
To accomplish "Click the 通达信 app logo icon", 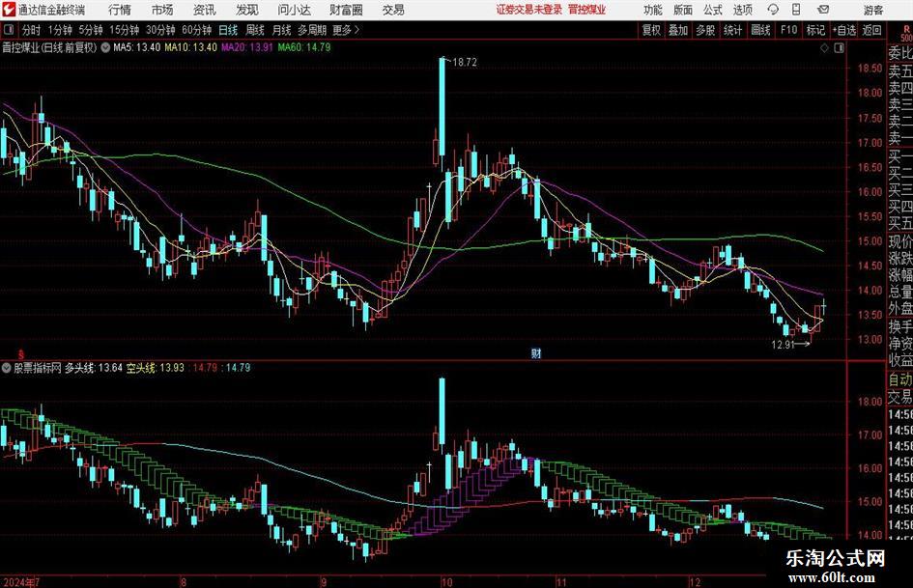I will tap(9, 10).
